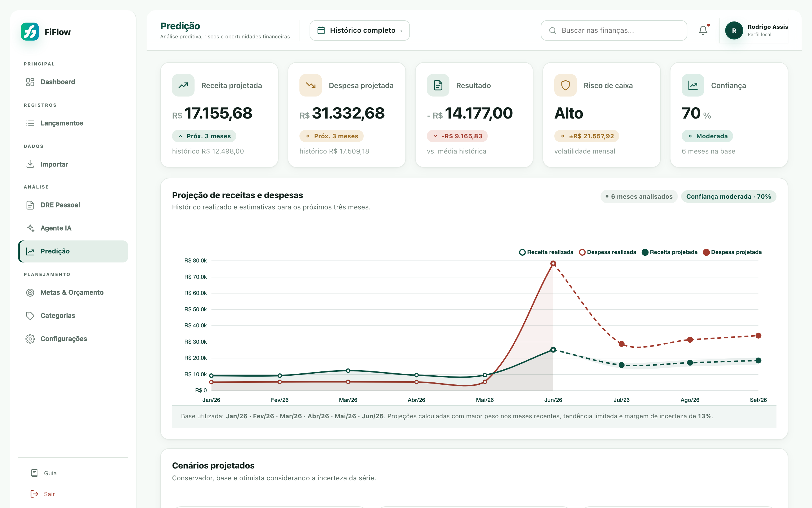Click the Moderada confidence badge
The image size is (812, 508).
pos(707,136)
